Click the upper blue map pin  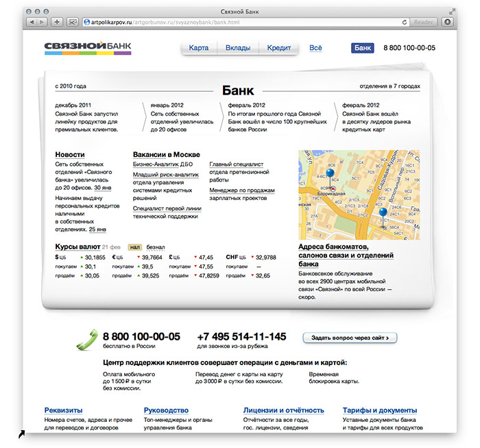tap(331, 176)
